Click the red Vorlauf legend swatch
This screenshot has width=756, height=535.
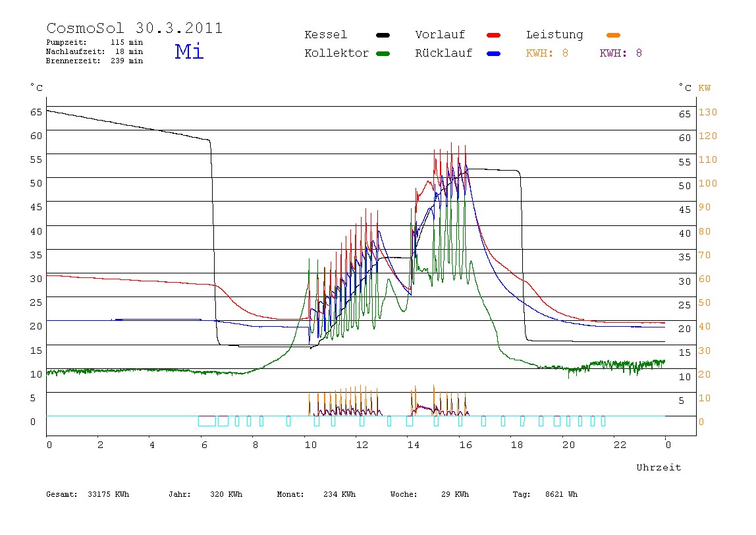click(494, 35)
